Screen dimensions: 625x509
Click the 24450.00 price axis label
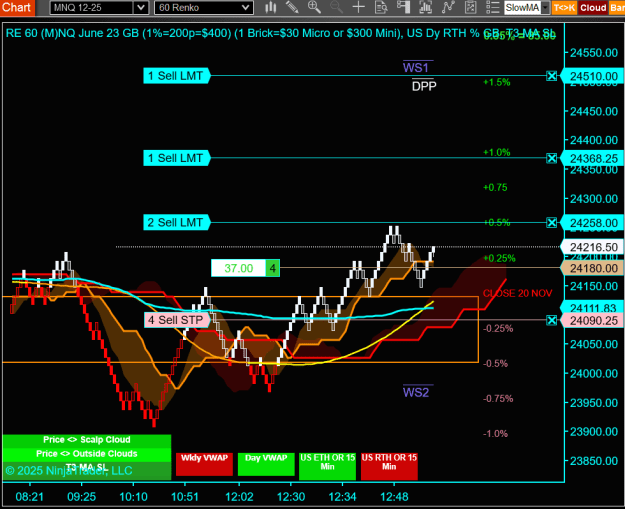(x=594, y=111)
